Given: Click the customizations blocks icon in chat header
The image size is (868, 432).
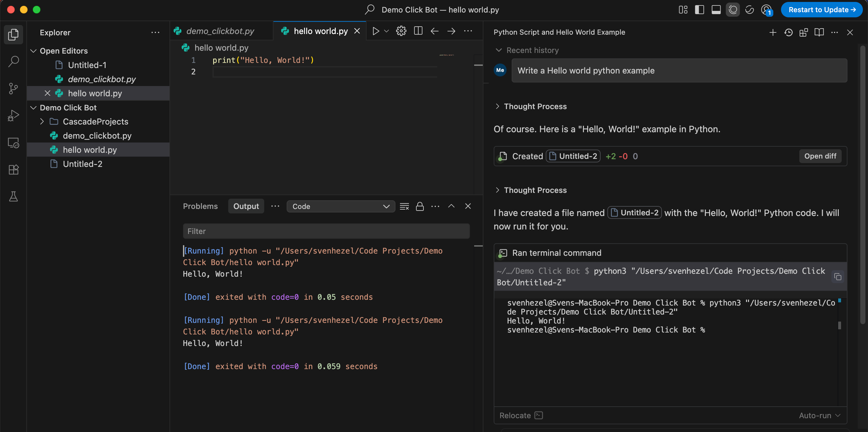Looking at the screenshot, I should (x=804, y=32).
